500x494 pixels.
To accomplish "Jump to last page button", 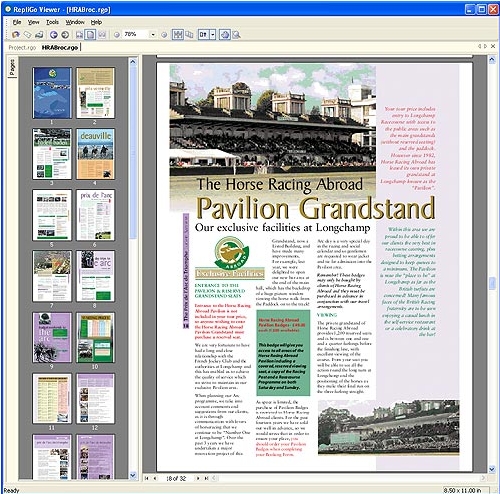I will tap(206, 478).
